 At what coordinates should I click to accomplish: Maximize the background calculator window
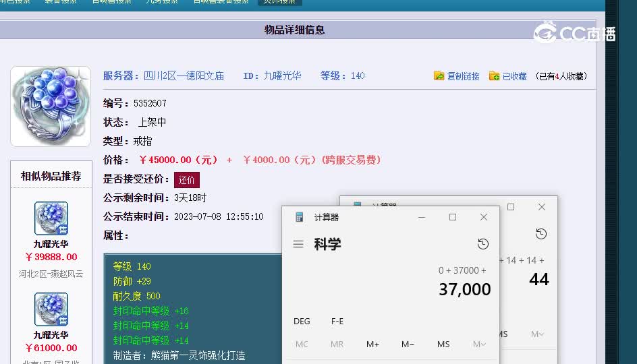click(511, 207)
